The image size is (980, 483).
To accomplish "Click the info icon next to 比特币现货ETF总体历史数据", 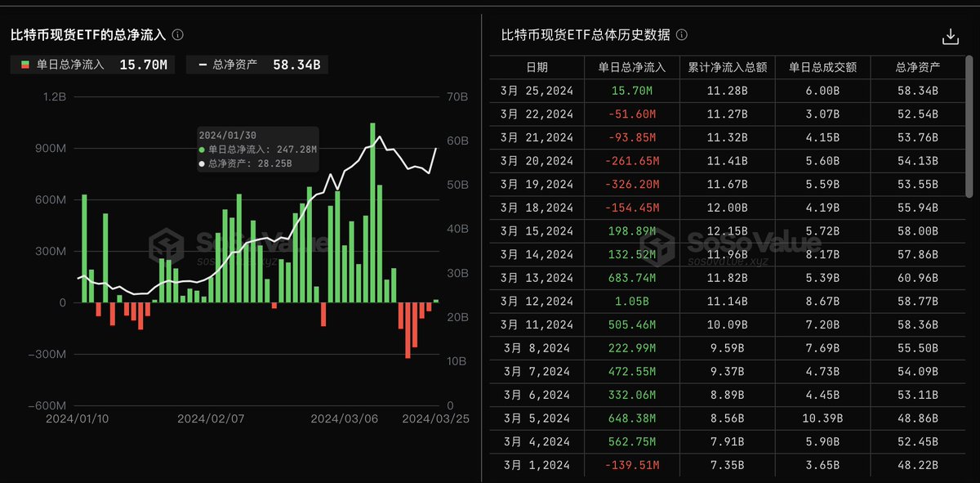I will point(683,34).
